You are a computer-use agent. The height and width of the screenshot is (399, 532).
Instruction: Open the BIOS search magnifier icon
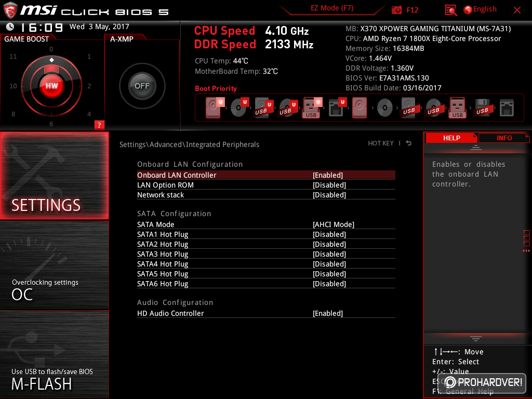point(450,10)
